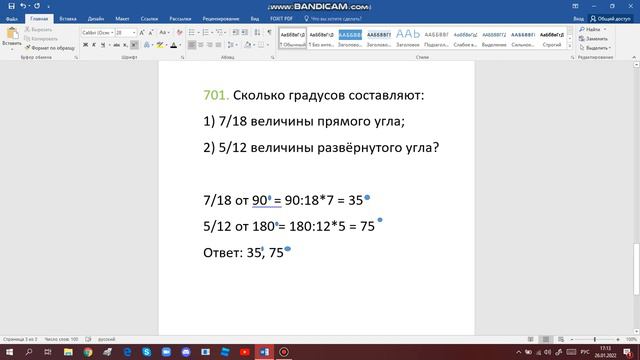Open the Рассылки ribbon tab
The height and width of the screenshot is (360, 640).
point(180,19)
